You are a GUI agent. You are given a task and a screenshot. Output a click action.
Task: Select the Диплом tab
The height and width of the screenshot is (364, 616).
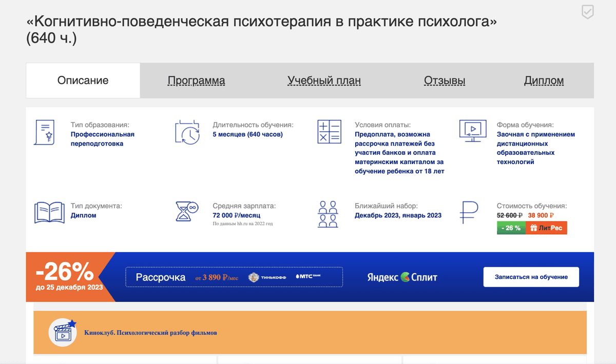pos(544,80)
